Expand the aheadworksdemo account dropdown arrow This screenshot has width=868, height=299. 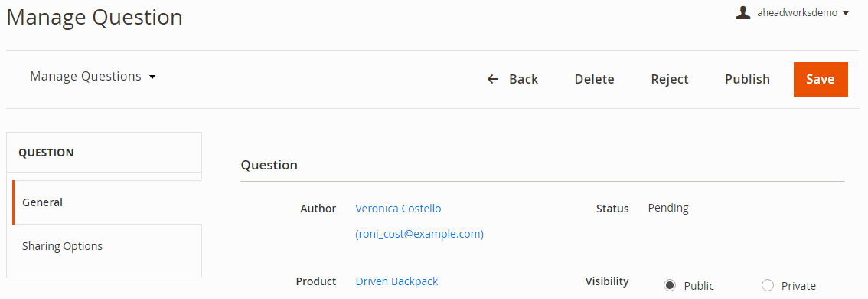click(845, 13)
